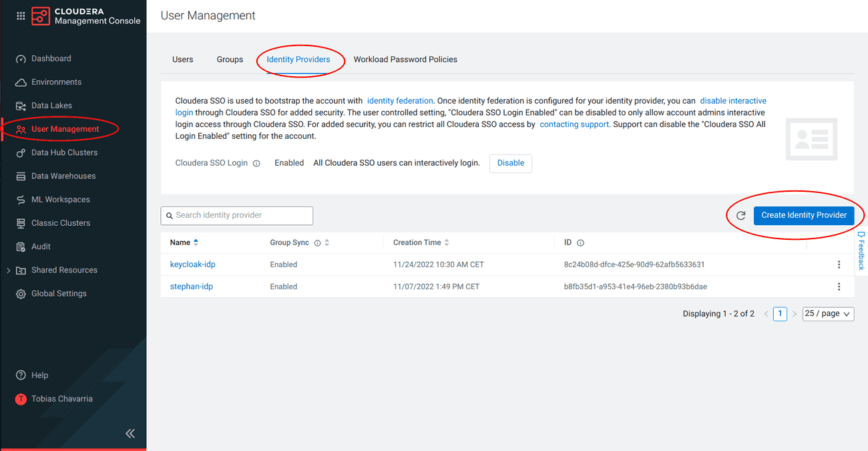868x451 pixels.
Task: Focus the Search identity provider field
Action: (x=237, y=215)
